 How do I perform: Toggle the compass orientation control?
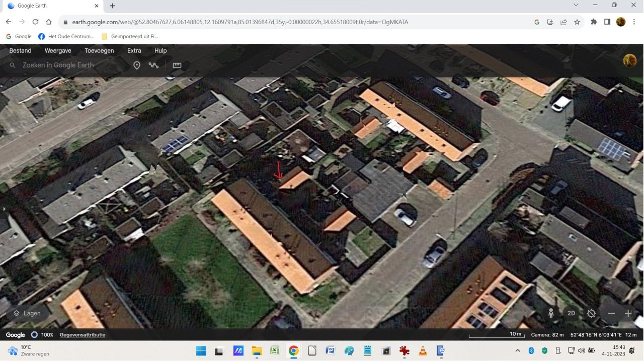click(591, 313)
